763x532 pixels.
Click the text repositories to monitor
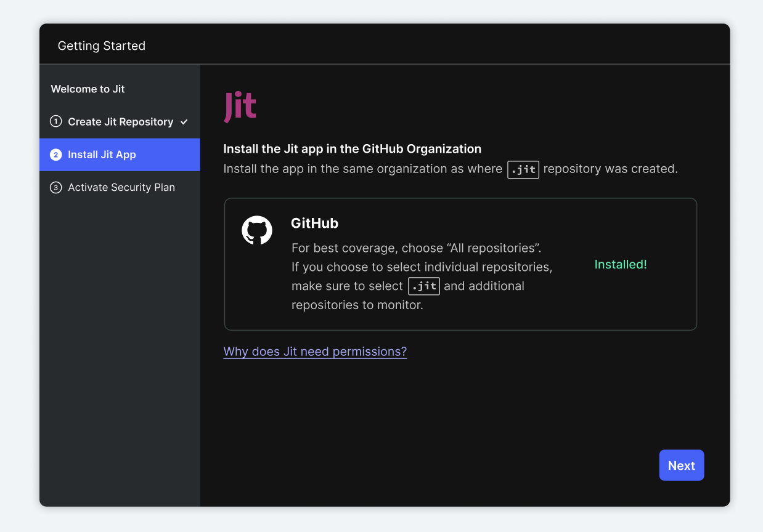357,305
